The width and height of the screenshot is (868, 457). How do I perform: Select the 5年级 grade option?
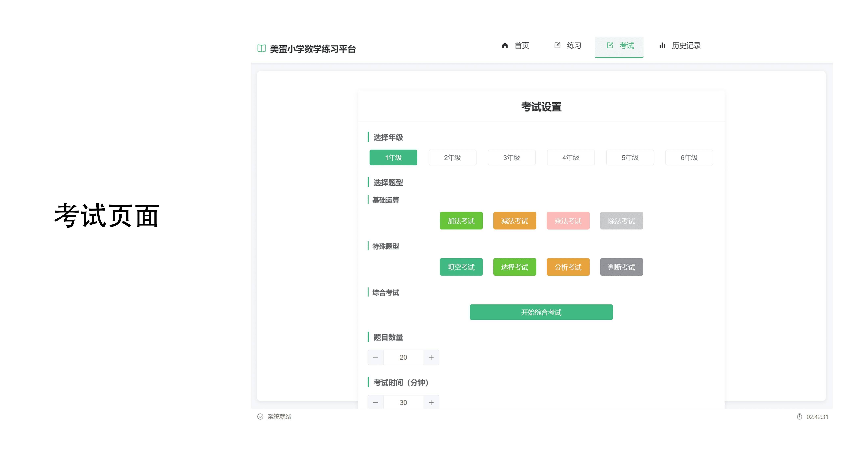[x=630, y=158]
